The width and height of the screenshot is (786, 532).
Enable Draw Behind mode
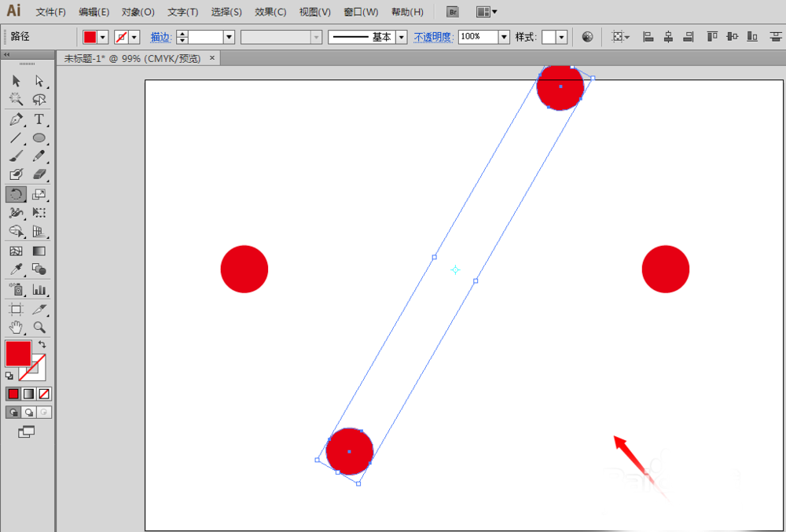pyautogui.click(x=28, y=413)
